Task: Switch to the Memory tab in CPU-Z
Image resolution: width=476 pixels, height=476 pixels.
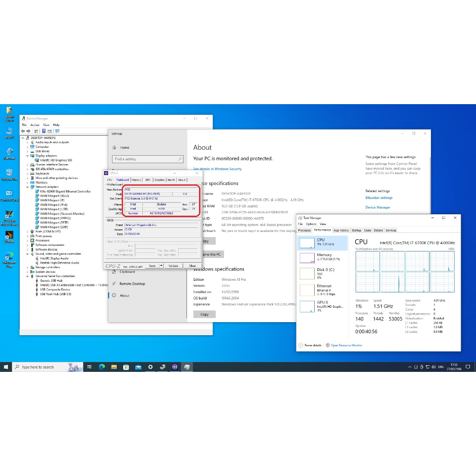Action: 136,180
